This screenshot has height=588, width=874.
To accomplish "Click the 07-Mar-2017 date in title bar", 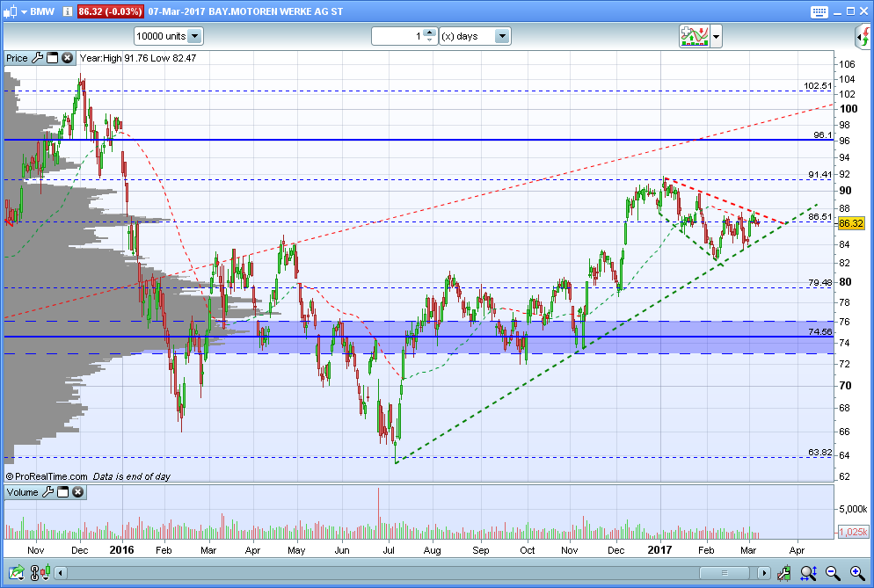I will [x=176, y=11].
